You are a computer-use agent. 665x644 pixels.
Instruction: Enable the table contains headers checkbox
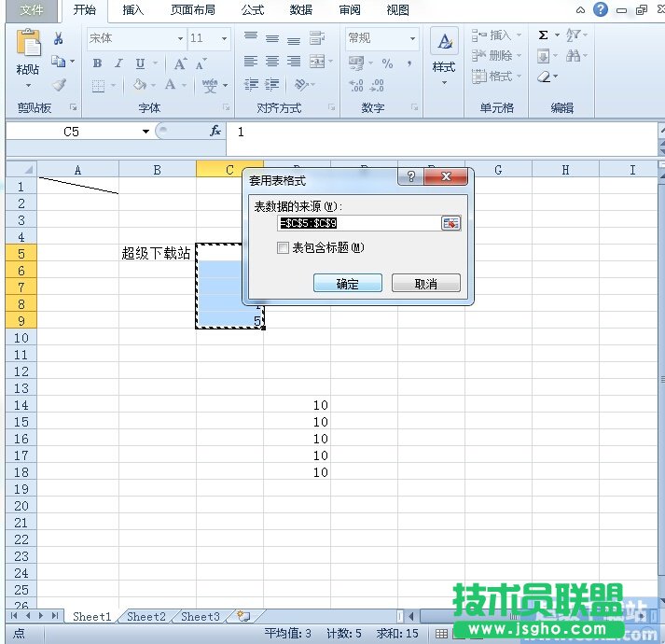[284, 248]
